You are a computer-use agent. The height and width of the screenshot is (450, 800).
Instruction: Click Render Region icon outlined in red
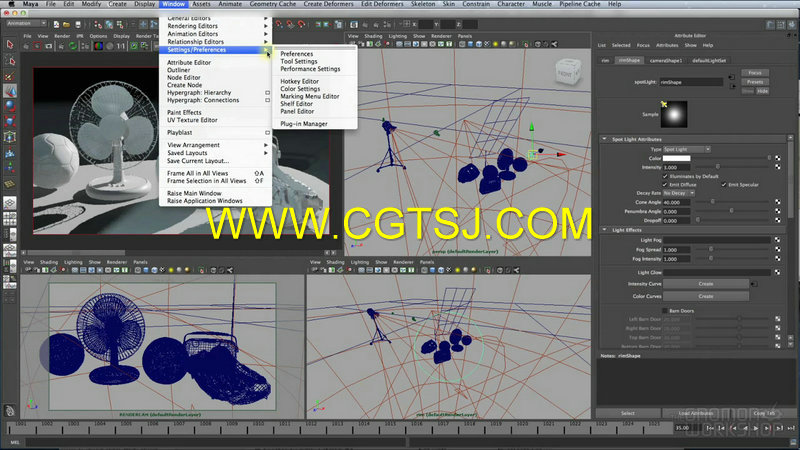click(x=37, y=46)
